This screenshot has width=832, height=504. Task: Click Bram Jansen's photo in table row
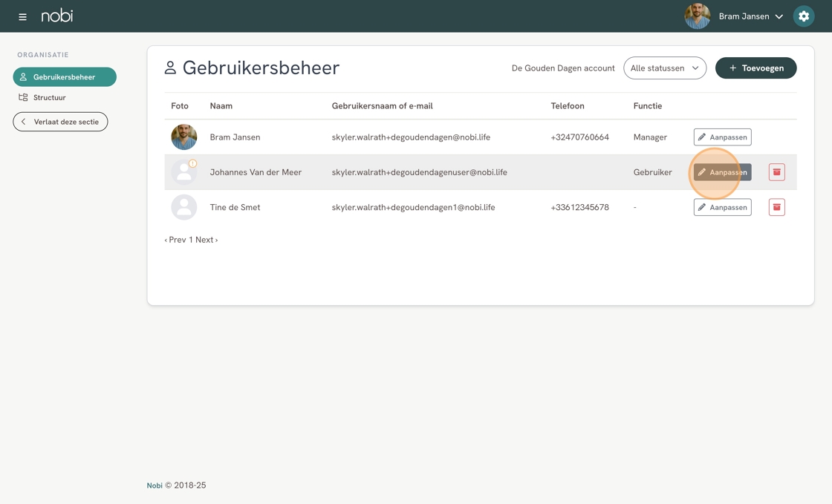pos(184,137)
